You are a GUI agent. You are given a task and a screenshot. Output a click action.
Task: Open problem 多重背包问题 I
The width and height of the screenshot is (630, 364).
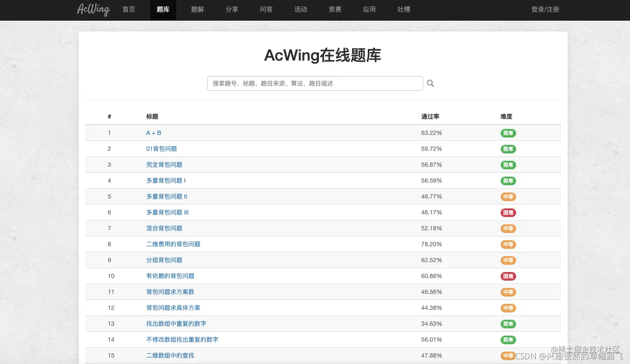pos(166,180)
